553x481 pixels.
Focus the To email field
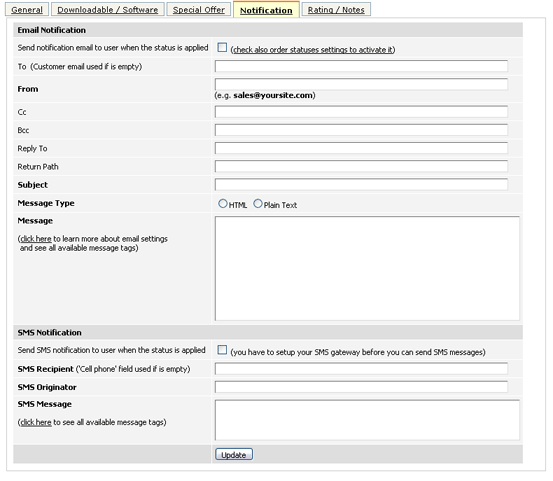tap(361, 66)
